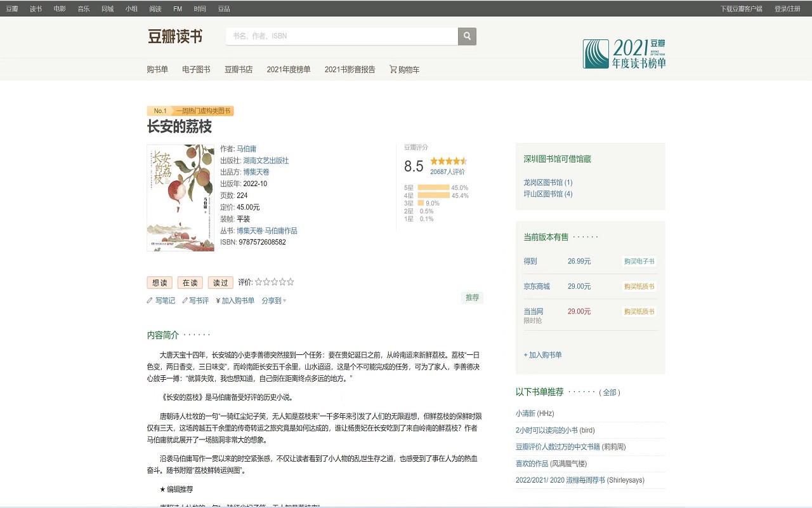Click 登录/注册 link
This screenshot has width=812, height=508.
pos(787,9)
